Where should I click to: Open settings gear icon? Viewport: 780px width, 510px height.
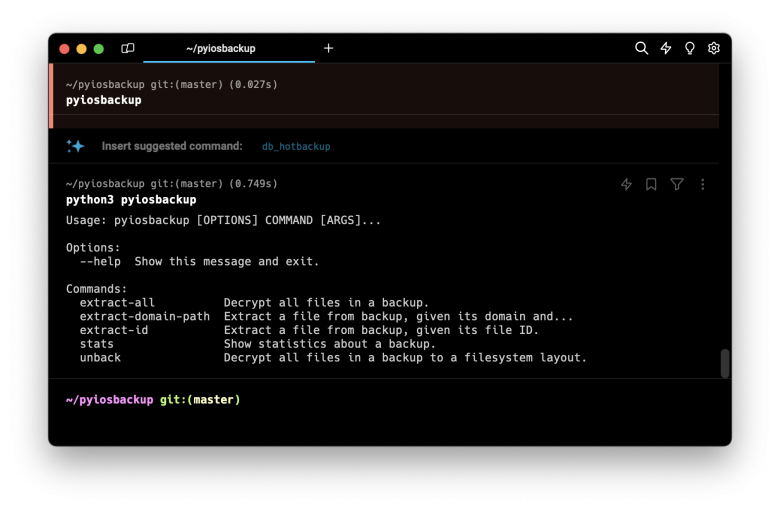tap(713, 48)
